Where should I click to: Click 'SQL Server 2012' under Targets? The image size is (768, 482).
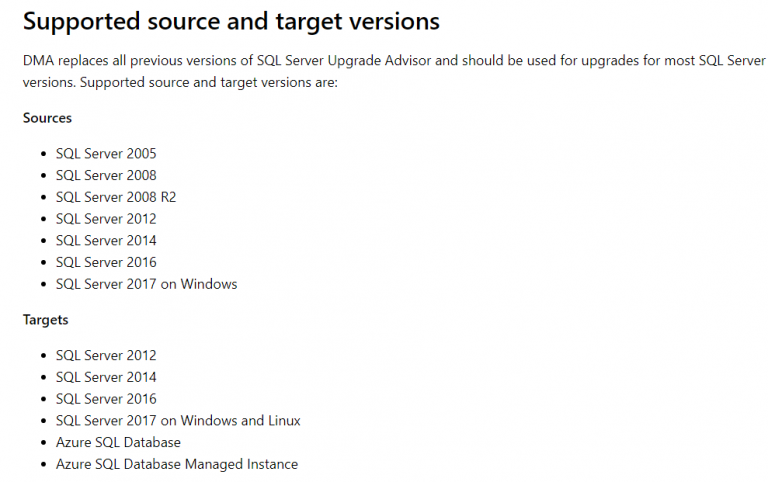coord(106,356)
